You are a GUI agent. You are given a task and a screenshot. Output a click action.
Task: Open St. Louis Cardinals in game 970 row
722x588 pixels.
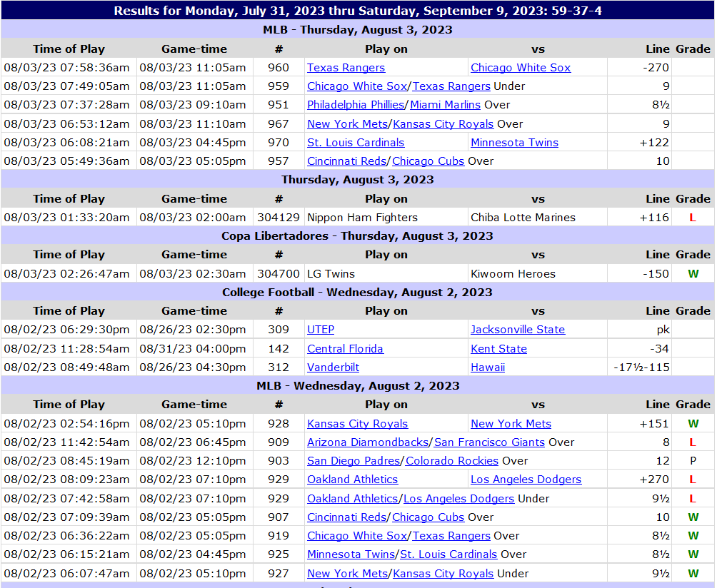click(x=356, y=143)
